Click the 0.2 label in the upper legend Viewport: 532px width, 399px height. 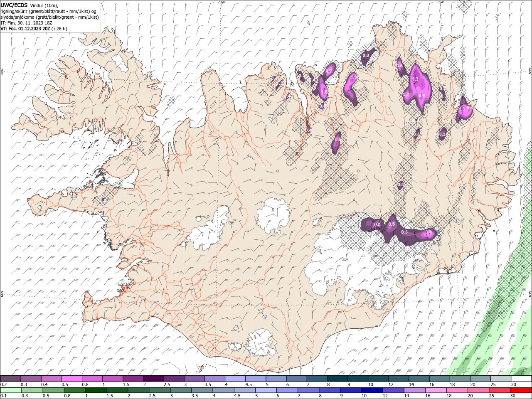[x=3, y=384]
